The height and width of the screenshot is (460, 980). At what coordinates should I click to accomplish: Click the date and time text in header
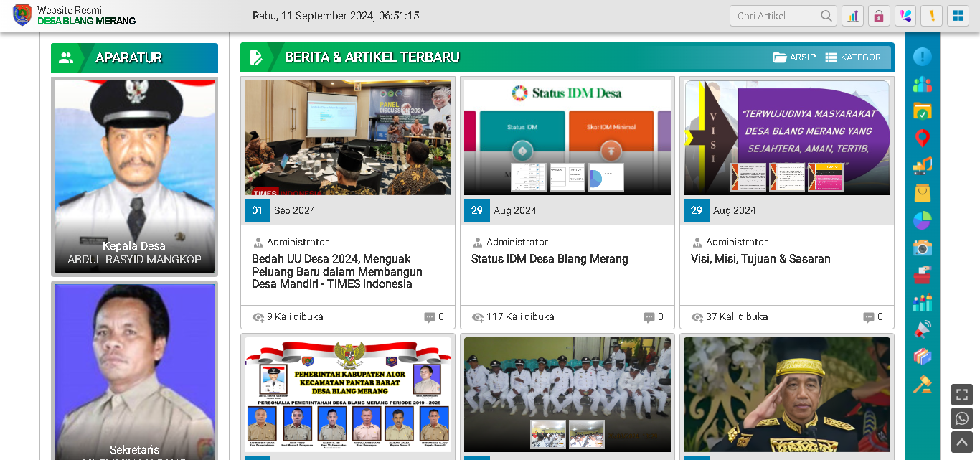[x=336, y=16]
